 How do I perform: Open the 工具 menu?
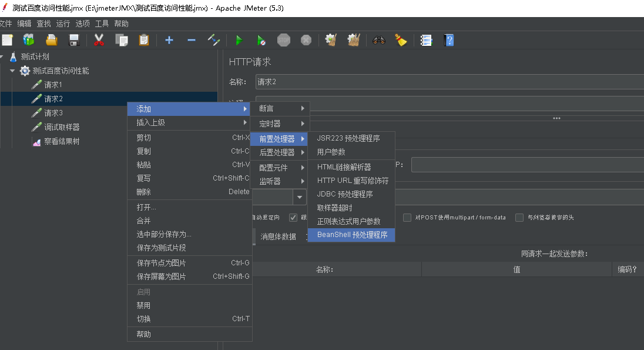pyautogui.click(x=102, y=24)
